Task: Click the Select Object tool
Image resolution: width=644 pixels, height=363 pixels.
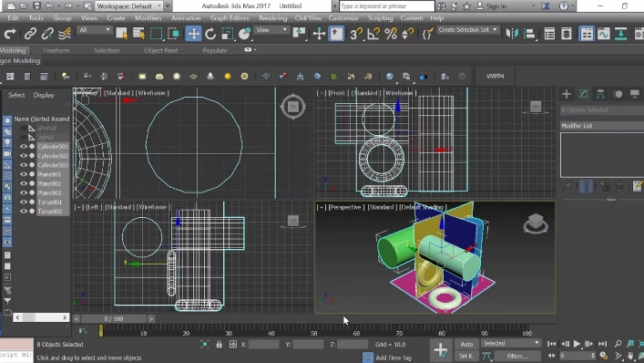Action: pyautogui.click(x=121, y=34)
